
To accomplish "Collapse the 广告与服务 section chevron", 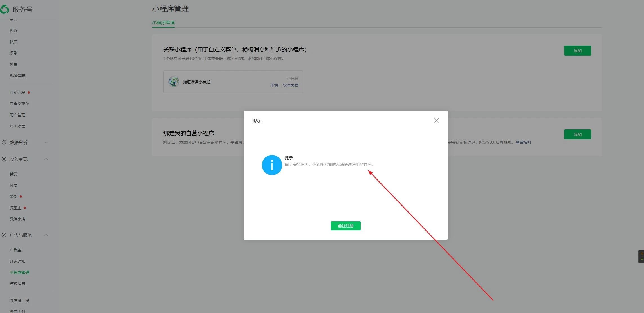I will 46,235.
